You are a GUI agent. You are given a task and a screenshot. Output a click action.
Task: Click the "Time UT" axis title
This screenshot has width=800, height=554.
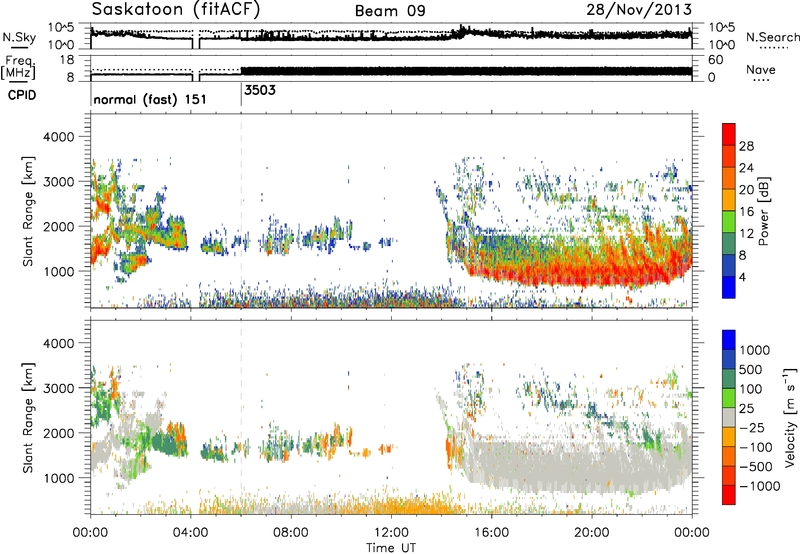(391, 548)
